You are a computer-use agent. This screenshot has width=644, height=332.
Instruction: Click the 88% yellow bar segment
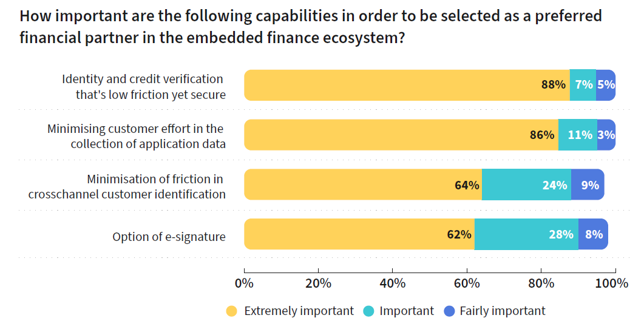[407, 85]
